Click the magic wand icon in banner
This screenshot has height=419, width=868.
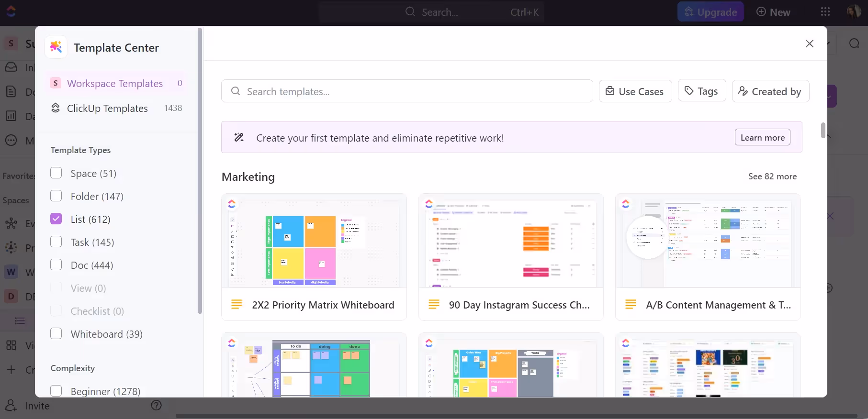click(239, 138)
